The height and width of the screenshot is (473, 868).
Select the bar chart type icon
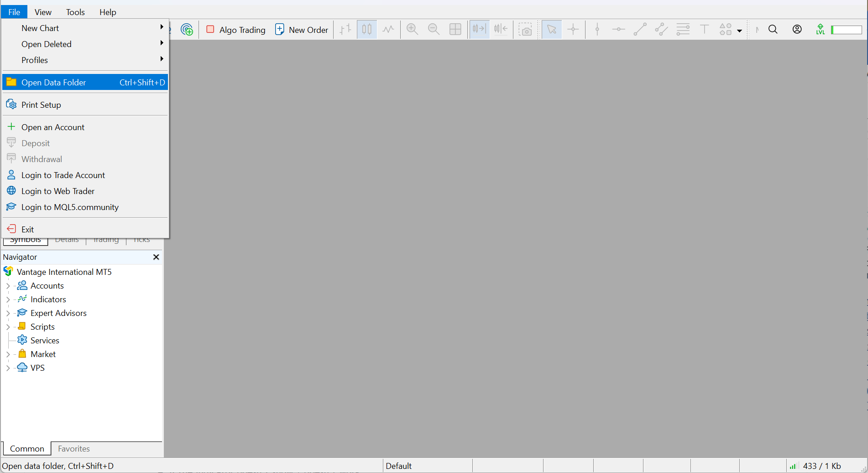345,30
